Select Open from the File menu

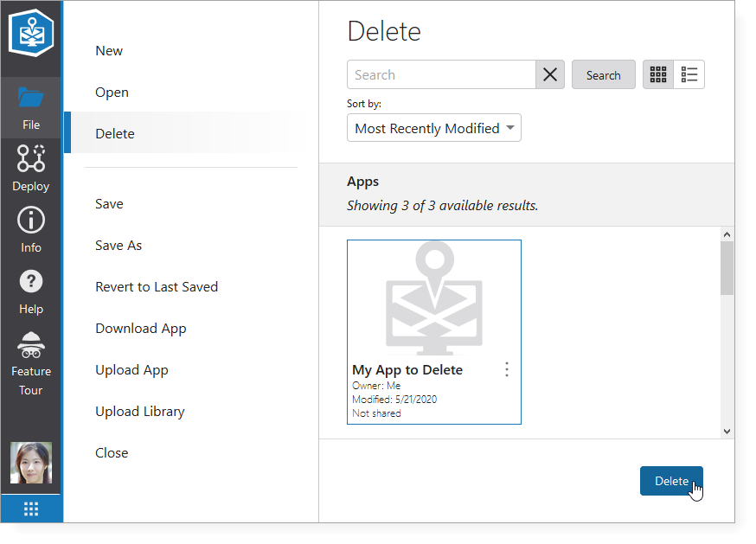(x=113, y=92)
